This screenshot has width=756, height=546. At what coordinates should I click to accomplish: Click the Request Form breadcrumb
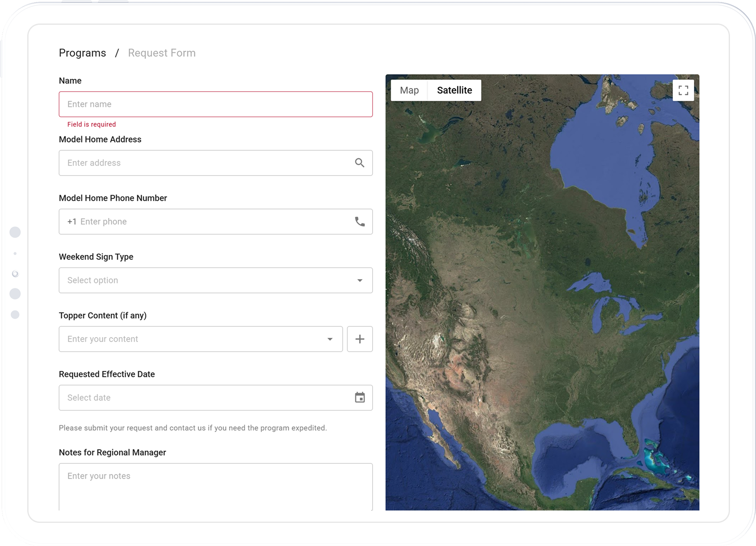(162, 53)
